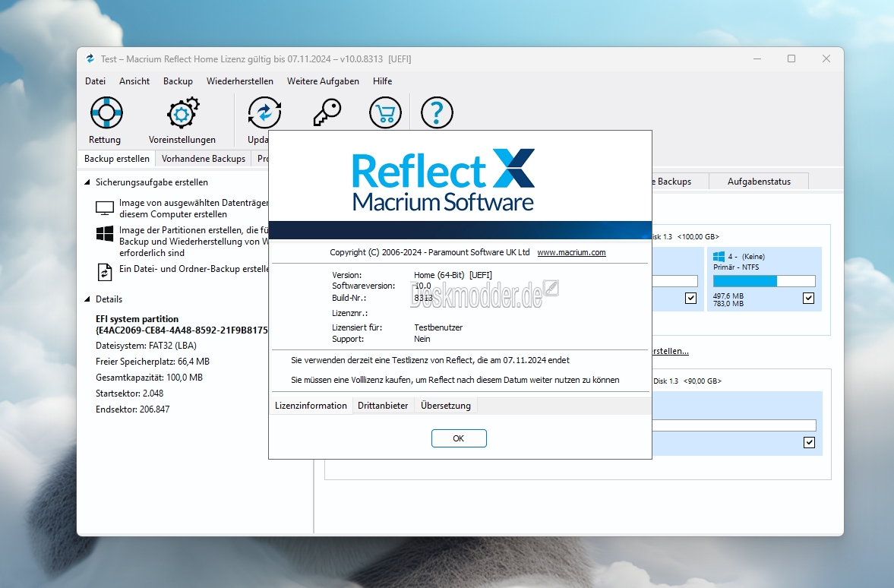The width and height of the screenshot is (894, 588).
Task: Click the partition 4 blue usage bar
Action: pos(764,281)
